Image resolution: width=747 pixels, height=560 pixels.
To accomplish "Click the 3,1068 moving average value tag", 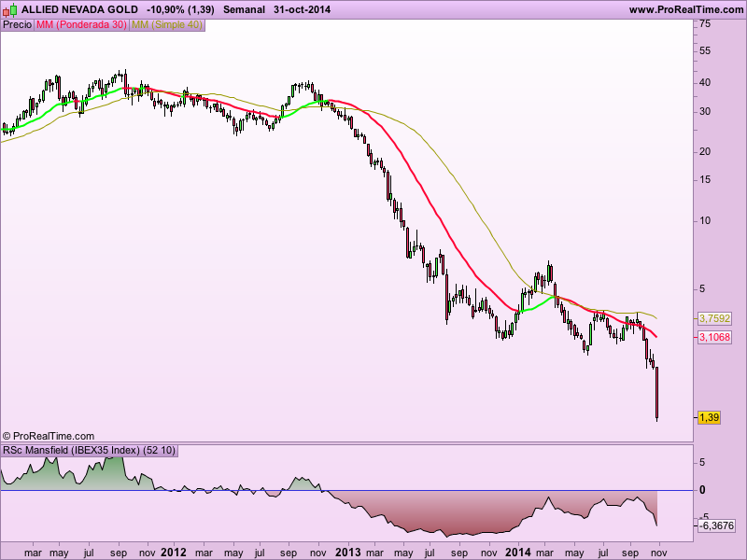I will point(714,337).
